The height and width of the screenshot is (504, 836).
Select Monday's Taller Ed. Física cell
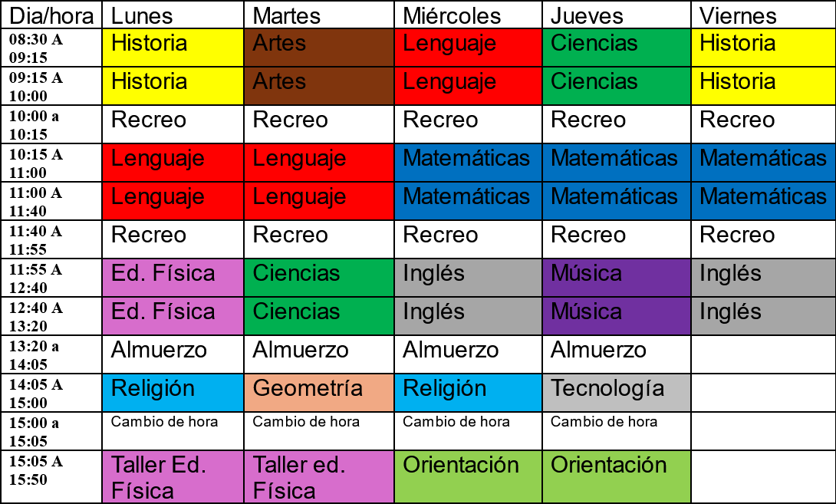(173, 476)
